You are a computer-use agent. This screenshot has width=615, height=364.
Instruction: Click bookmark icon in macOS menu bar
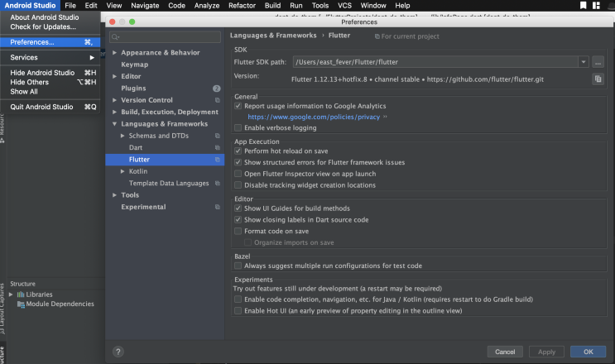tap(584, 5)
